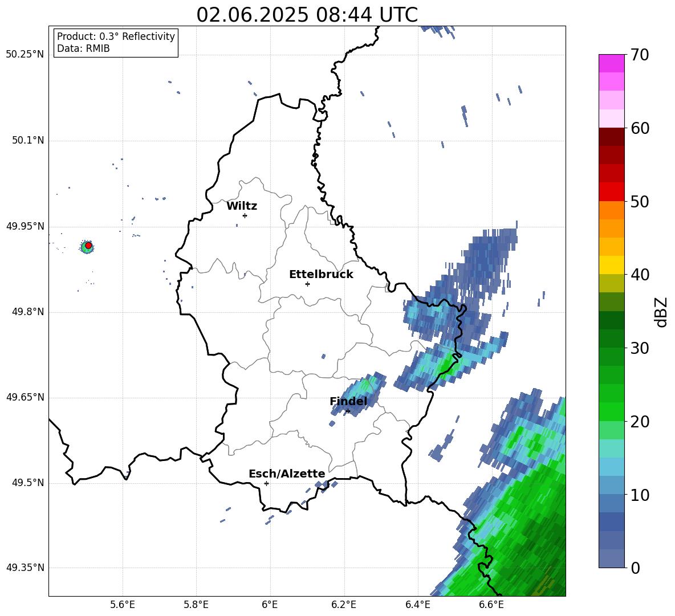The width and height of the screenshot is (675, 616).
Task: Click the 60 tick on colorbar
Action: [x=640, y=128]
